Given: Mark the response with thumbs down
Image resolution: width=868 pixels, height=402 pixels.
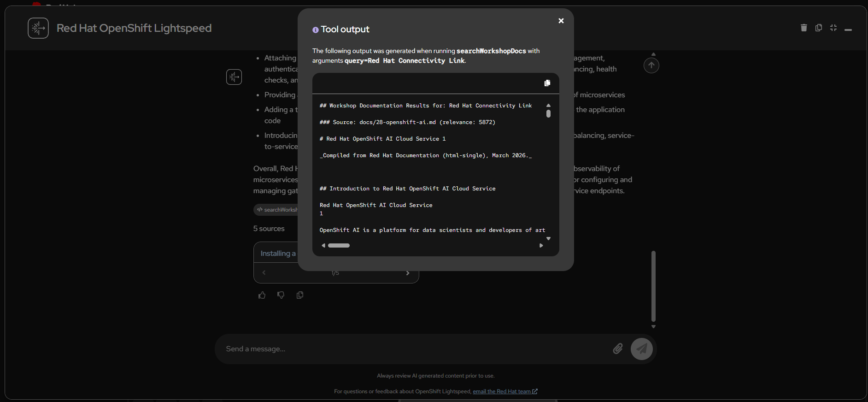Looking at the screenshot, I should click(281, 295).
